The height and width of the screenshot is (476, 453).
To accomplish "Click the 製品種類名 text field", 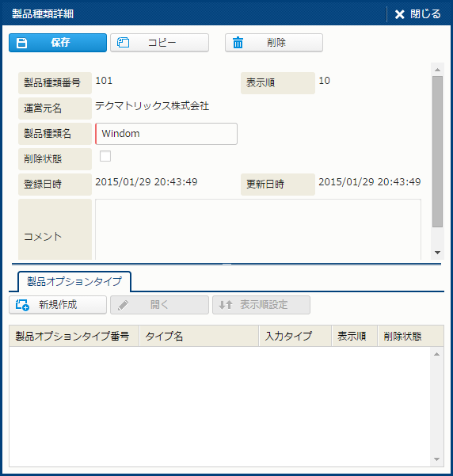I will pyautogui.click(x=166, y=134).
